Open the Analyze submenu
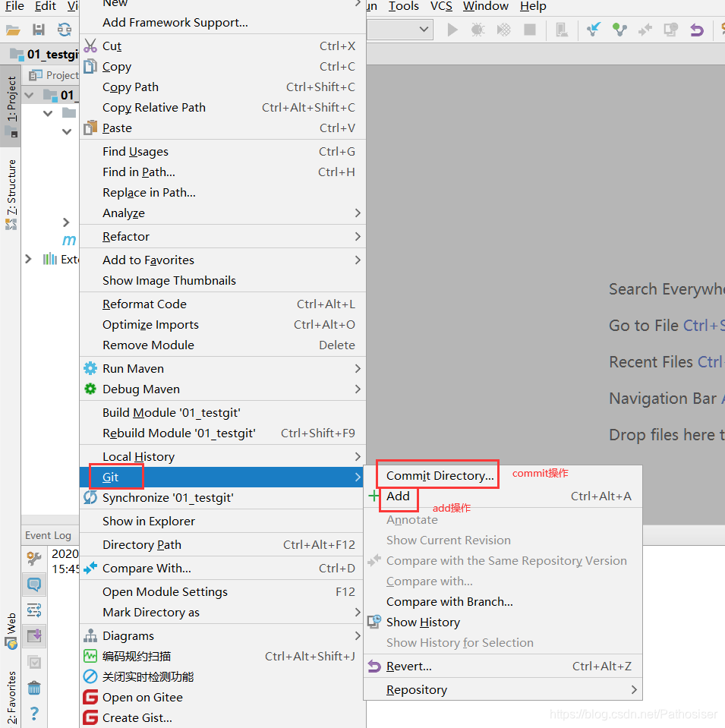Screen dimensions: 725x728 coord(222,213)
